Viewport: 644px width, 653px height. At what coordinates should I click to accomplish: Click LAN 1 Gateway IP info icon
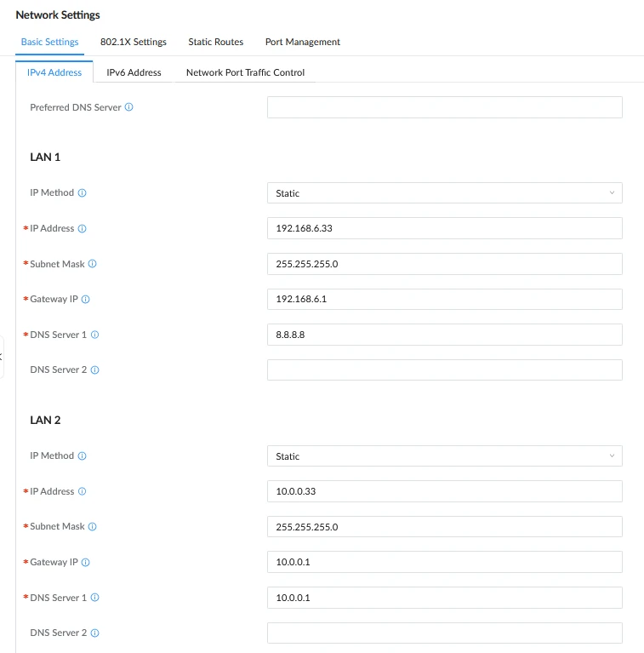pos(85,300)
